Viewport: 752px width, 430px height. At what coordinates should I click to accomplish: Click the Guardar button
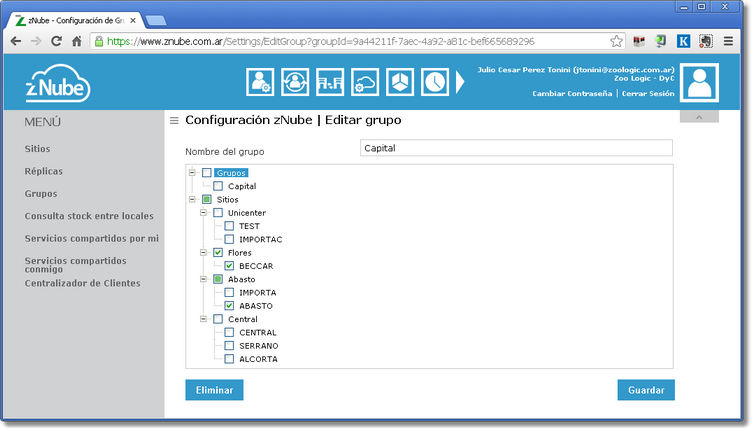(645, 390)
